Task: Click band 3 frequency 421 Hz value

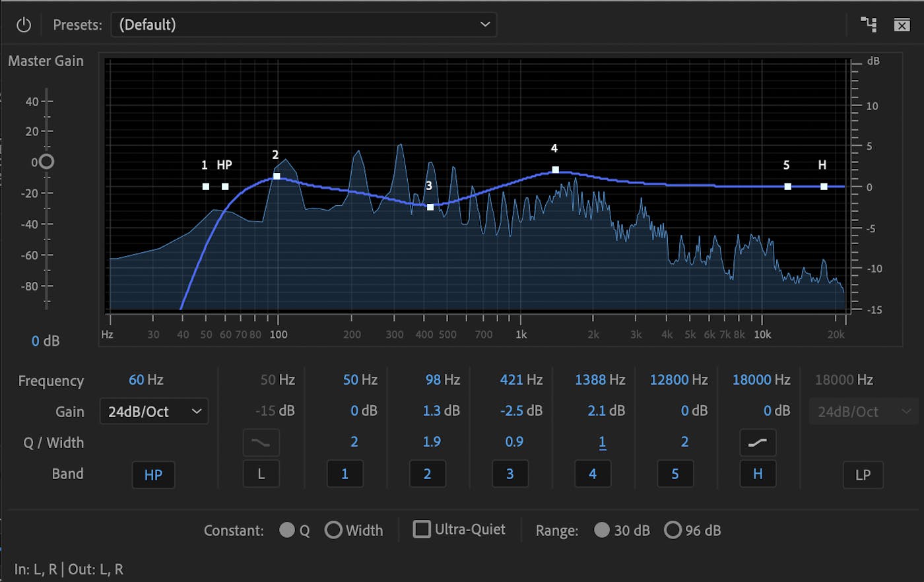Action: coord(521,380)
